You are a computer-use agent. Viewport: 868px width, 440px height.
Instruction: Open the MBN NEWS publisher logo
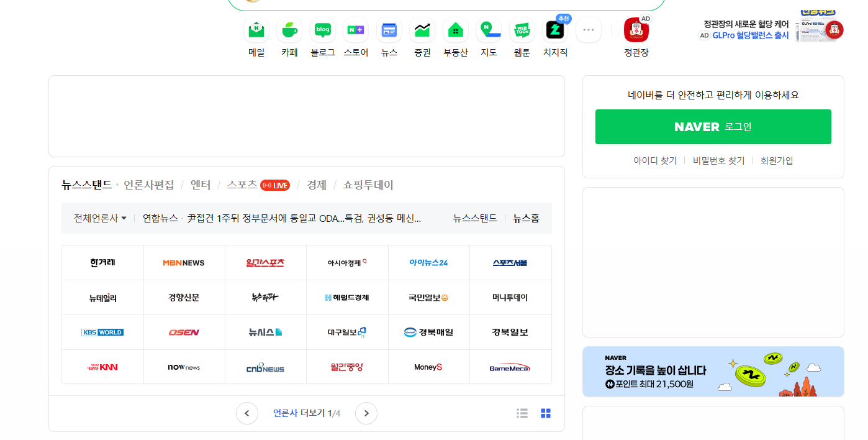(184, 263)
